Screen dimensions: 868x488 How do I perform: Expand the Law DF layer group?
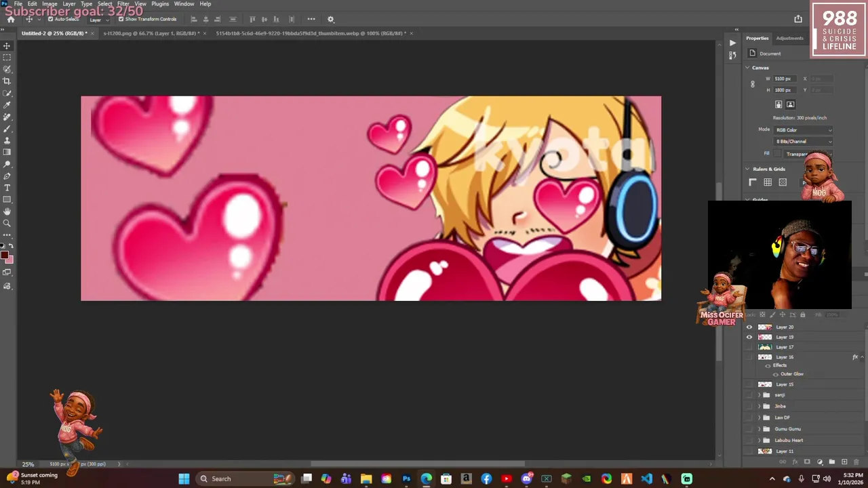pos(759,418)
